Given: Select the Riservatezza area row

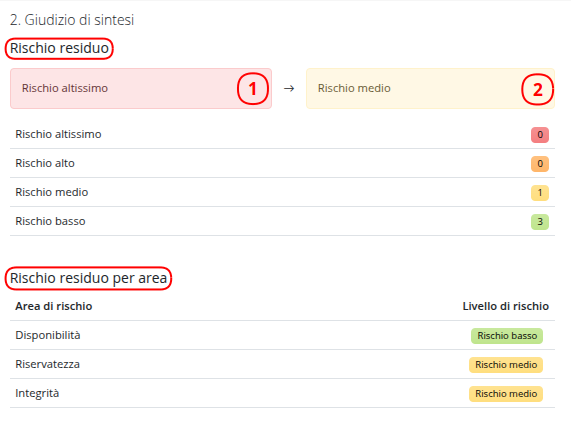Looking at the screenshot, I should [x=283, y=365].
